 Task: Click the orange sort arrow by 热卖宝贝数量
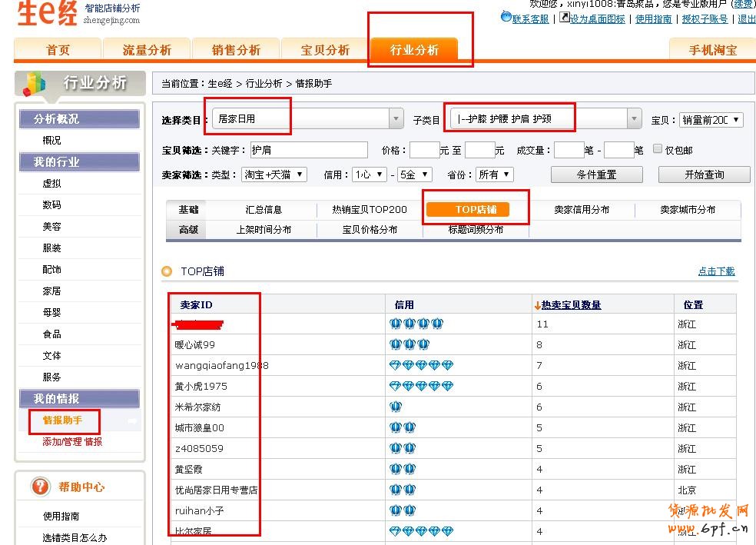pyautogui.click(x=537, y=305)
